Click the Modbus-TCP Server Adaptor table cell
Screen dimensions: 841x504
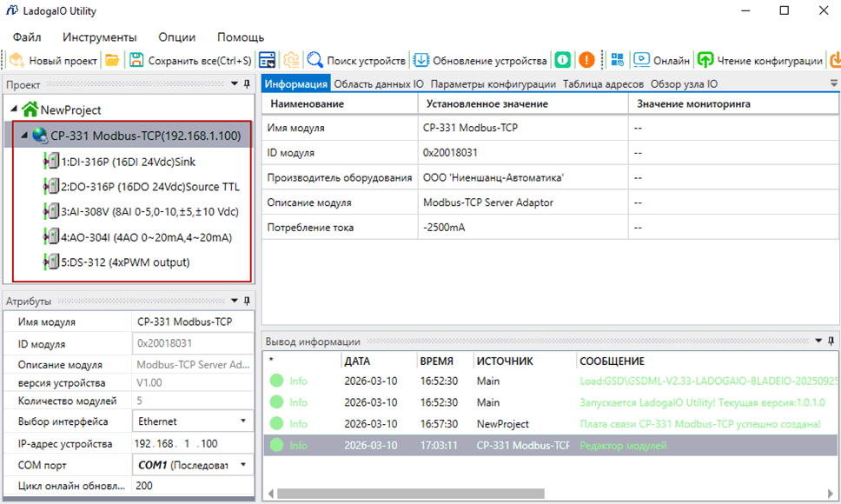523,202
